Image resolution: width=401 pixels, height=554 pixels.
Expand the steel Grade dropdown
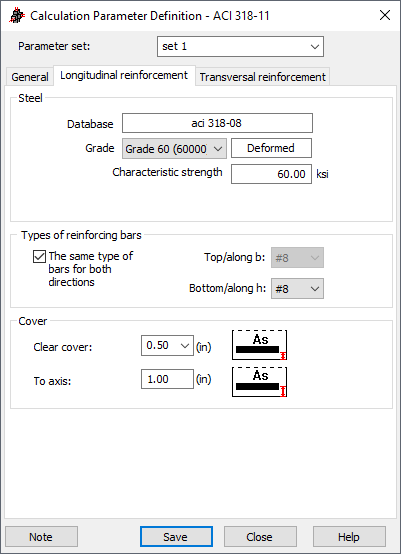click(x=174, y=148)
